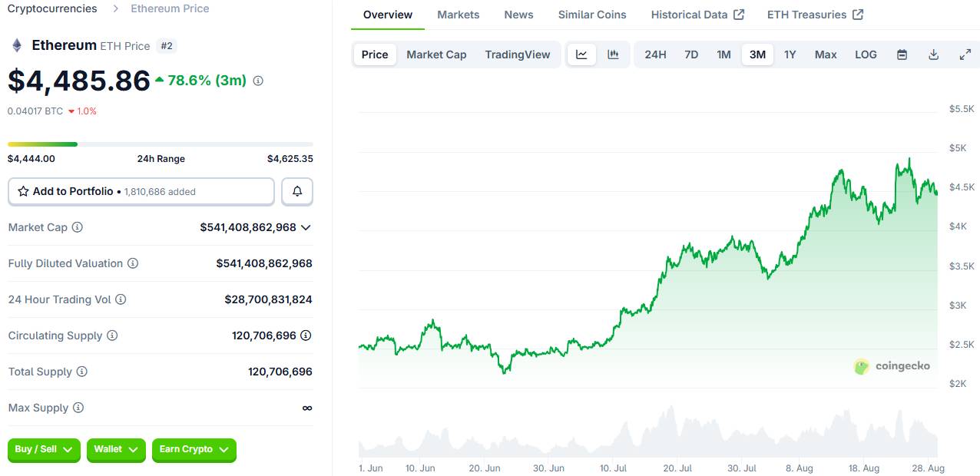The height and width of the screenshot is (476, 980).
Task: Click the external link icon on ETH Treasuries
Action: [x=858, y=15]
